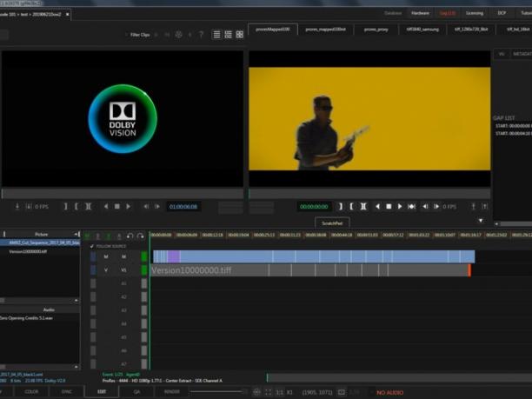Open the DCP menu

(x=502, y=13)
